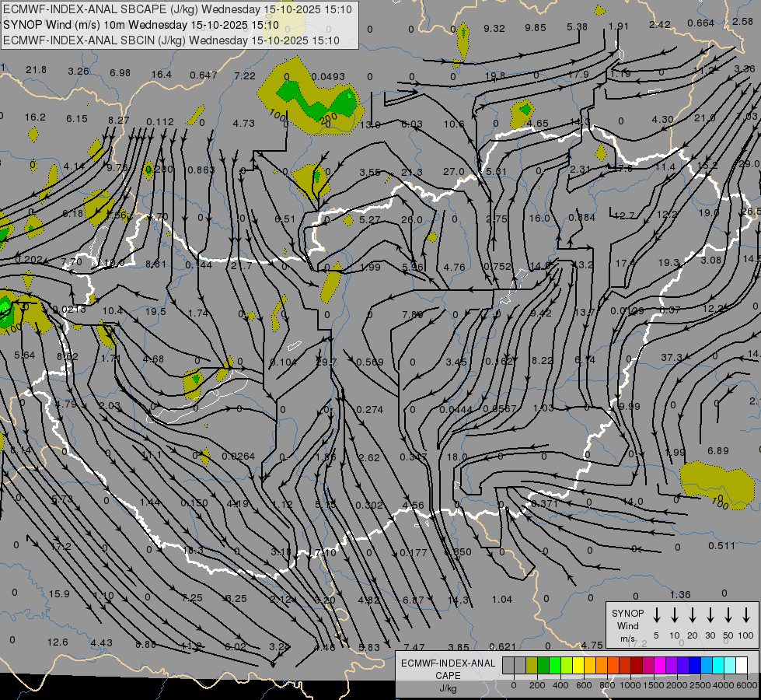Click the map value 27.0
Viewport: 761px width, 700px height.
click(454, 172)
